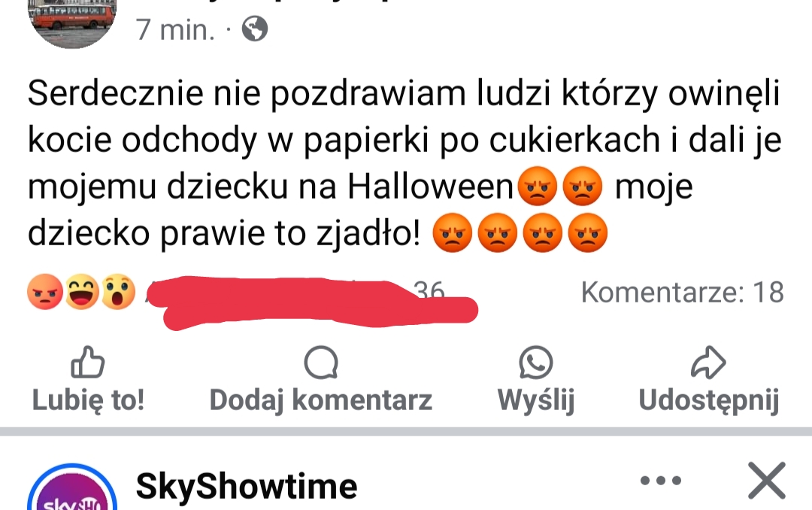Click the "Wyślij" label

point(536,400)
